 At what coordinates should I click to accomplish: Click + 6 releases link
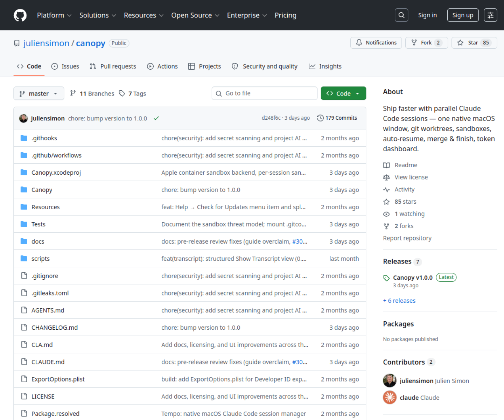tap(399, 301)
